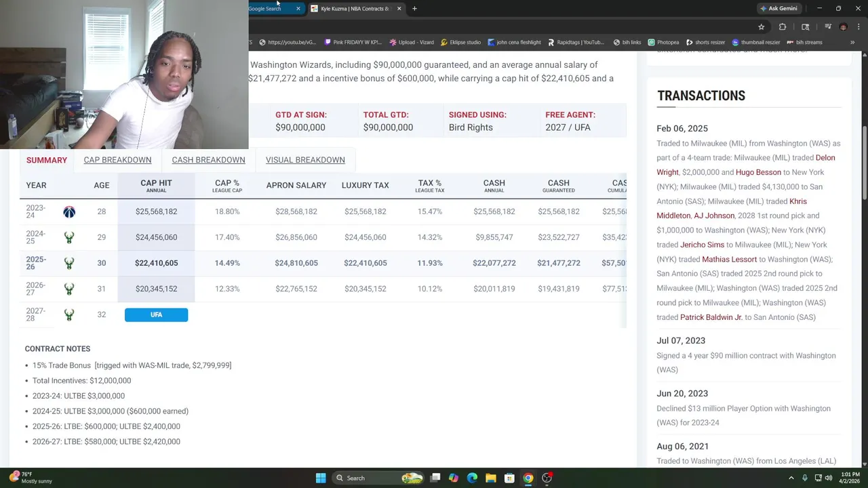Screen dimensions: 868x488
Task: Open the Eklipse studio bookmark
Action: pos(460,42)
